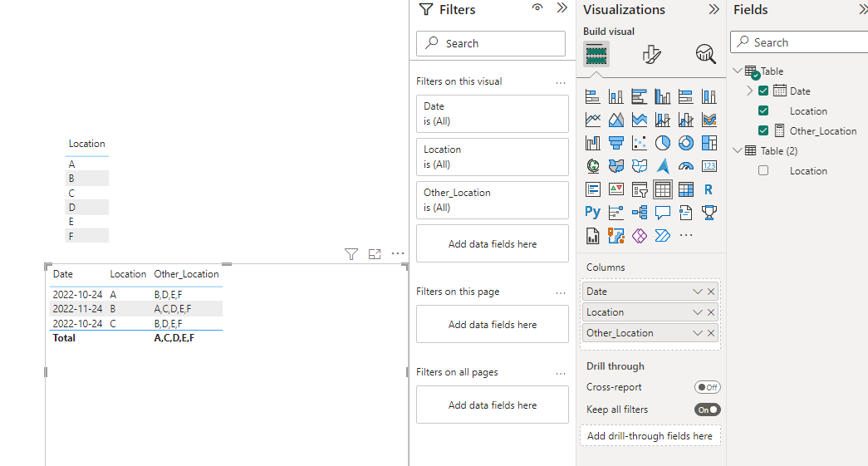868x466 pixels.
Task: Uncheck the Location field under Table
Action: coord(763,110)
